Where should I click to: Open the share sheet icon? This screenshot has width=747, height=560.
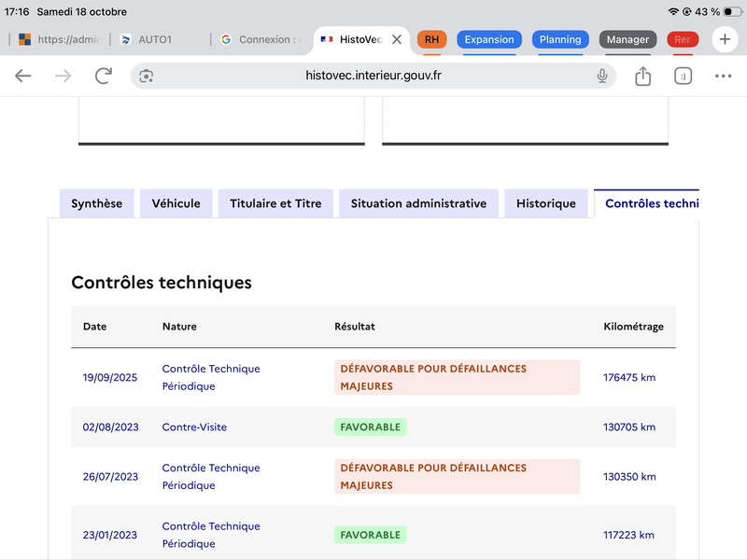click(642, 77)
